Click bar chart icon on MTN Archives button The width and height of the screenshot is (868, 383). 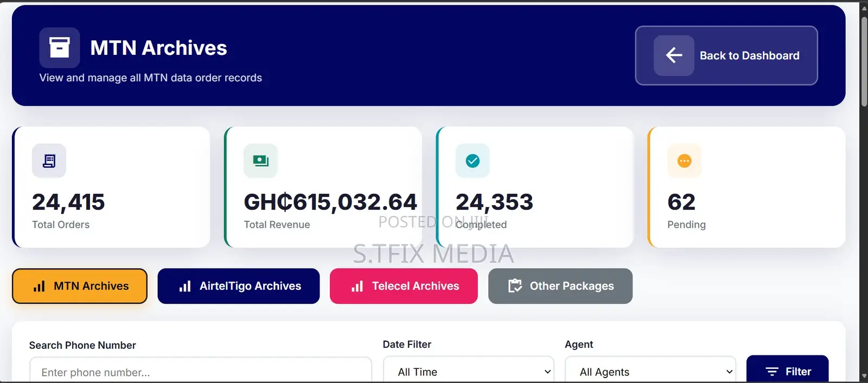point(39,286)
